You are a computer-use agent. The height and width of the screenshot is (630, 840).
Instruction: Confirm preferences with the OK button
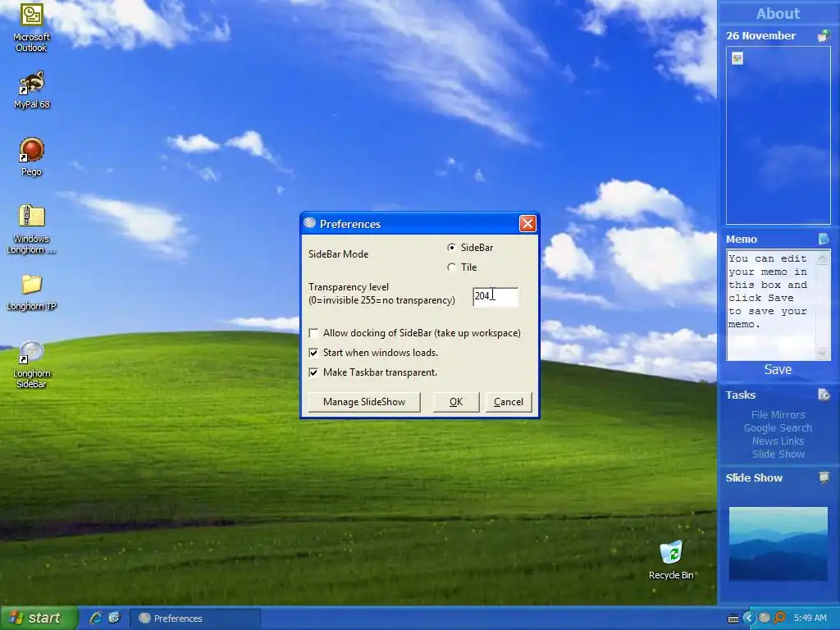point(456,402)
